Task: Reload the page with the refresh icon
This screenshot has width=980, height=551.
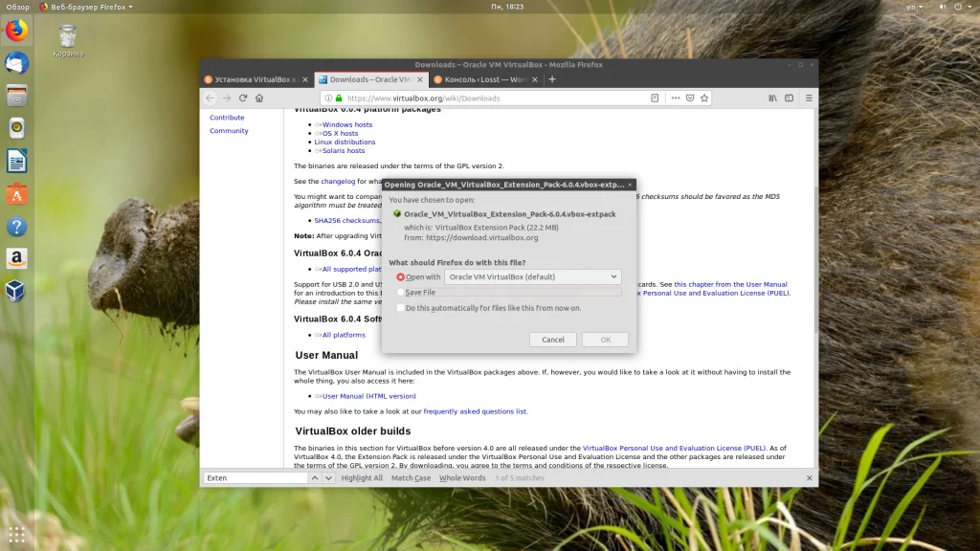Action: click(x=243, y=98)
